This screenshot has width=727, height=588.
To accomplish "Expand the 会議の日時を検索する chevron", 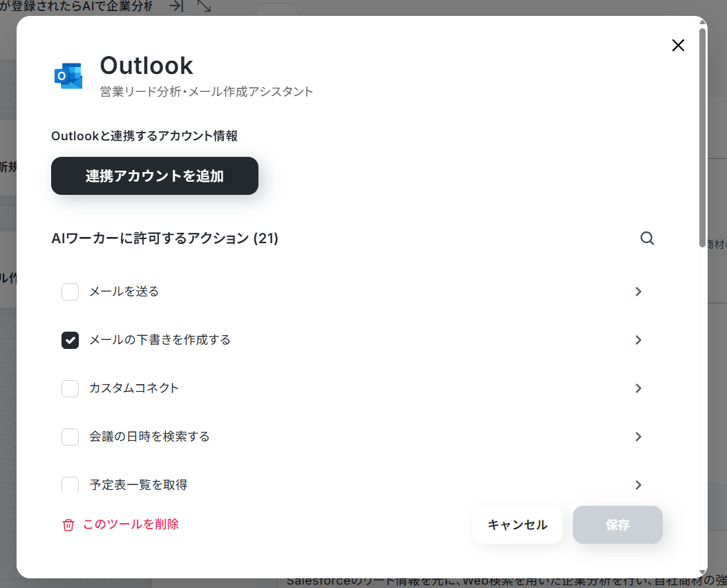I will pyautogui.click(x=639, y=437).
